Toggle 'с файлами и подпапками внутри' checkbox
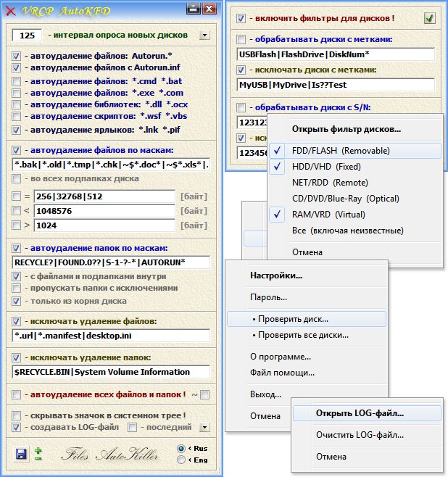The image size is (448, 477). tap(17, 276)
